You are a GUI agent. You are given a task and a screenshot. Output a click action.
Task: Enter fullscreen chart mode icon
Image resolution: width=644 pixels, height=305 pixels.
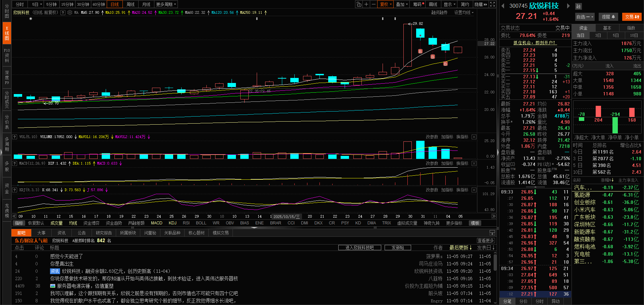pyautogui.click(x=492, y=4)
